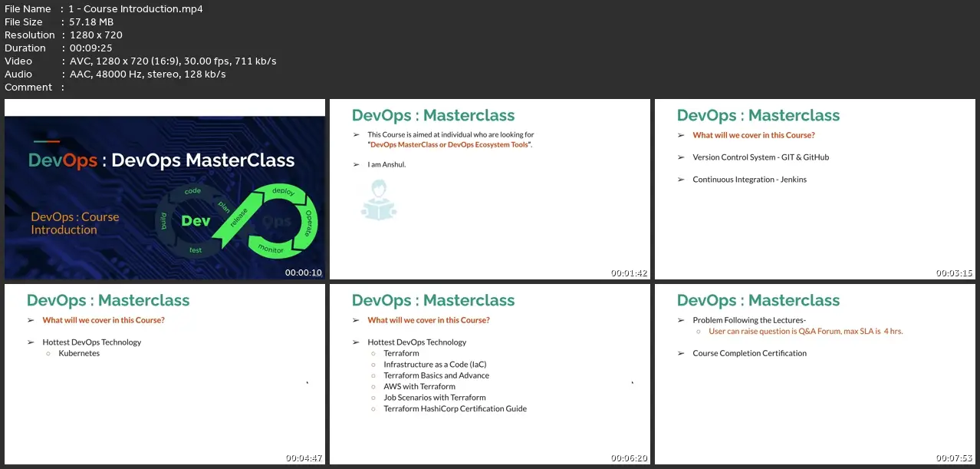980x469 pixels.
Task: Click the 00:00:10 timestamp overlay
Action: pos(304,272)
